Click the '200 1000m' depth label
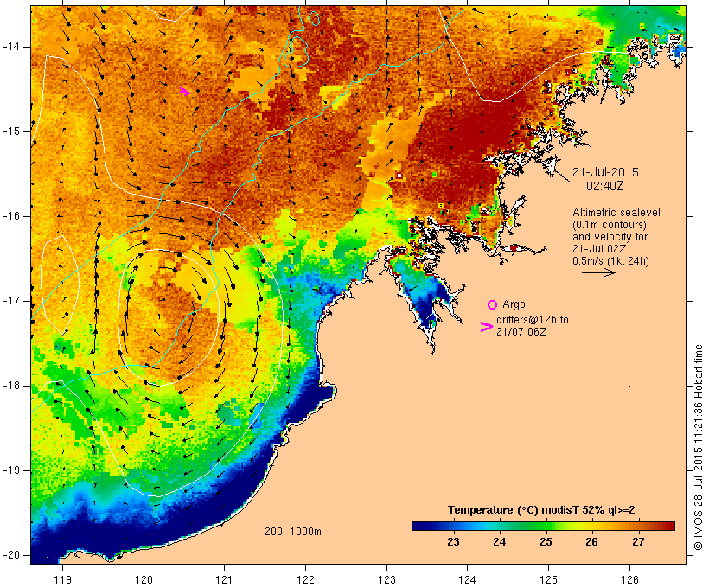Screen dimensions: 709x588 (x=293, y=532)
